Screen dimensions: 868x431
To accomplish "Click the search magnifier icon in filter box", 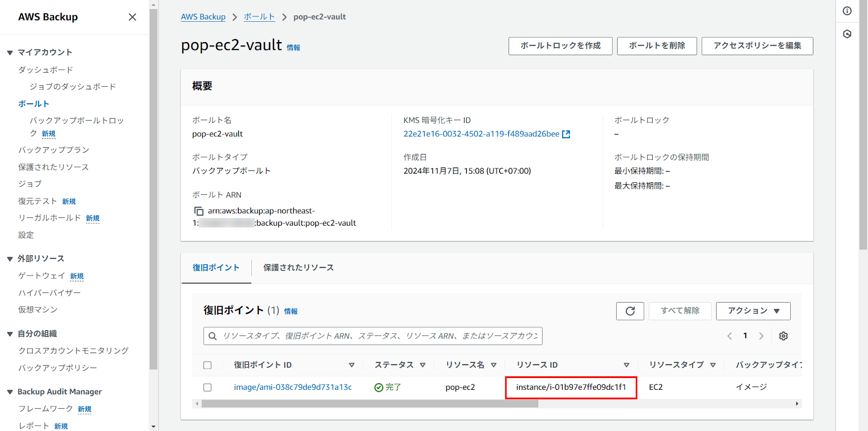I will (213, 336).
